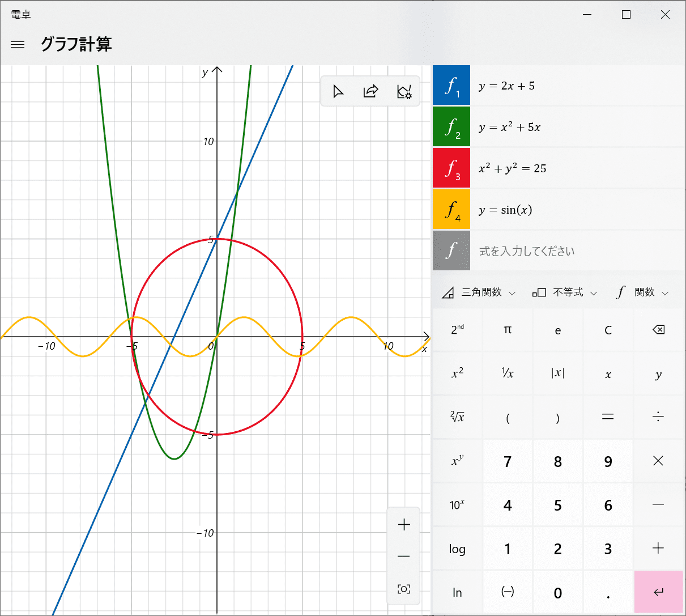The image size is (686, 616).
Task: Maximize the 電卓 window
Action: (x=626, y=15)
